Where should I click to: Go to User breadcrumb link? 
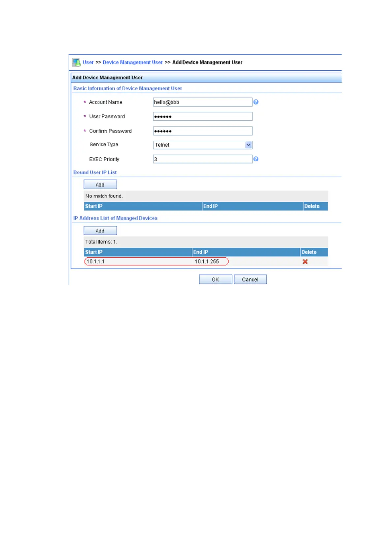(88, 62)
